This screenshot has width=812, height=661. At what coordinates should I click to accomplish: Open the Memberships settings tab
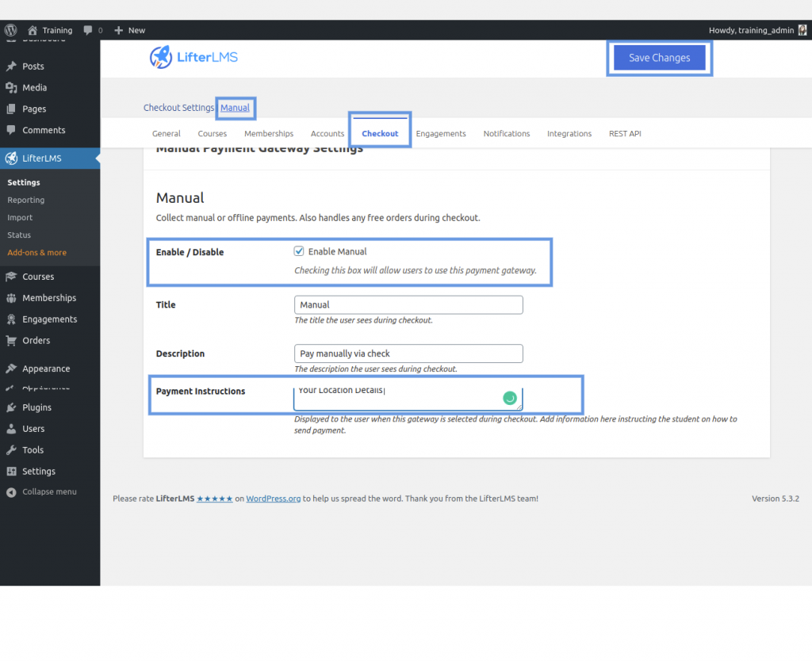(269, 133)
